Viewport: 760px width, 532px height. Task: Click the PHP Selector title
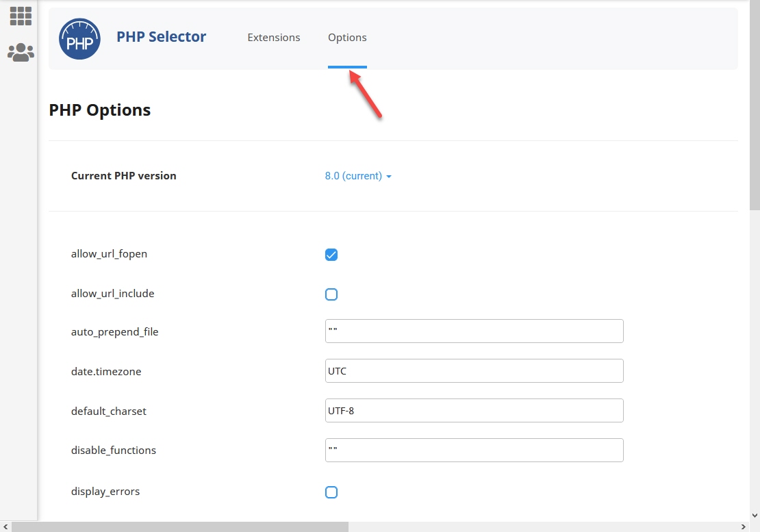pos(161,37)
